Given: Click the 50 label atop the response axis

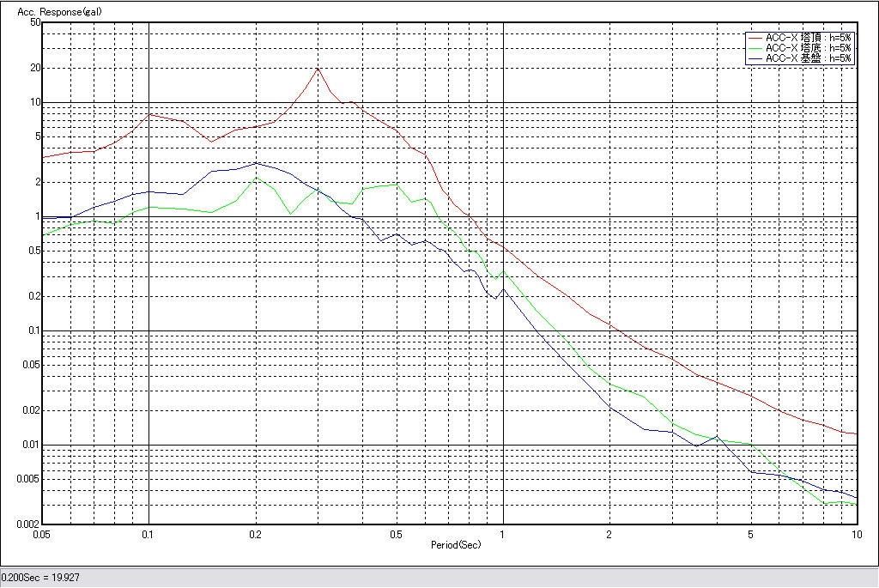Looking at the screenshot, I should point(35,22).
